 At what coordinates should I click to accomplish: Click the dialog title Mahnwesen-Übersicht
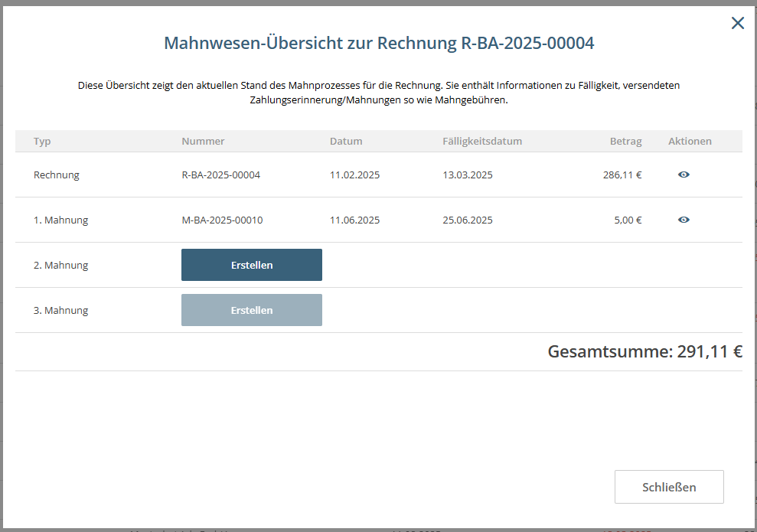379,43
